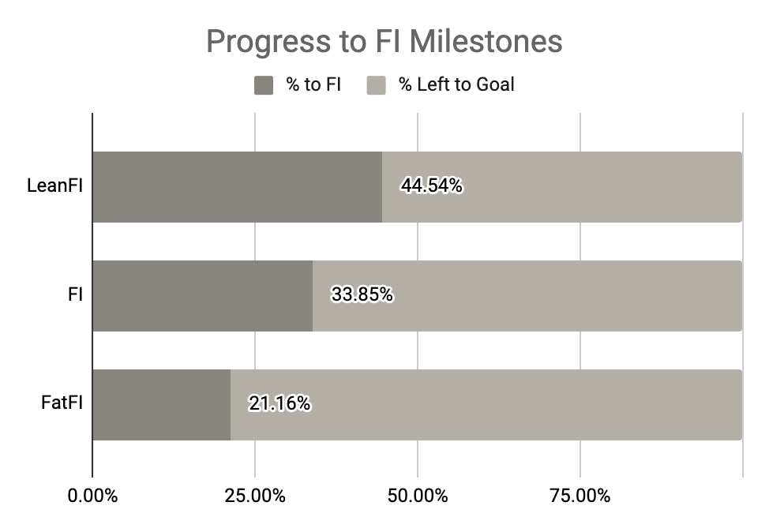769x532 pixels.
Task: Click the dark LeanFI progress bar segment
Action: (237, 187)
